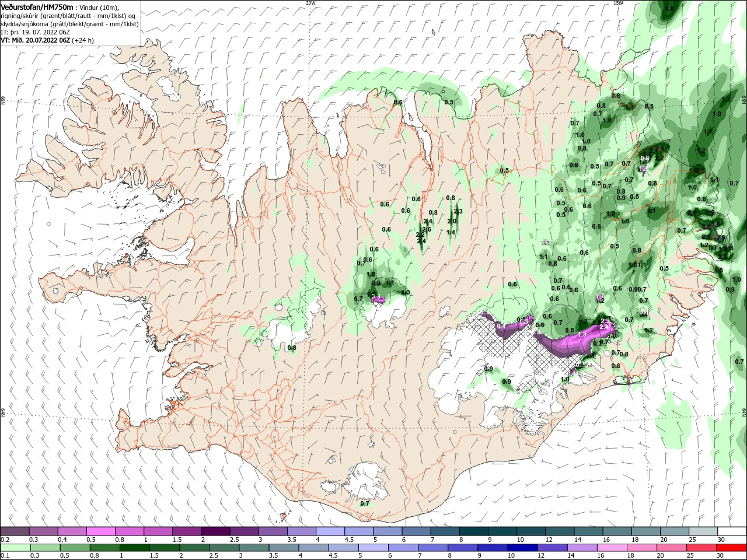The width and height of the screenshot is (747, 560).
Task: Click the 1.8 precipitation value near the 15W label
Action: pos(669,9)
